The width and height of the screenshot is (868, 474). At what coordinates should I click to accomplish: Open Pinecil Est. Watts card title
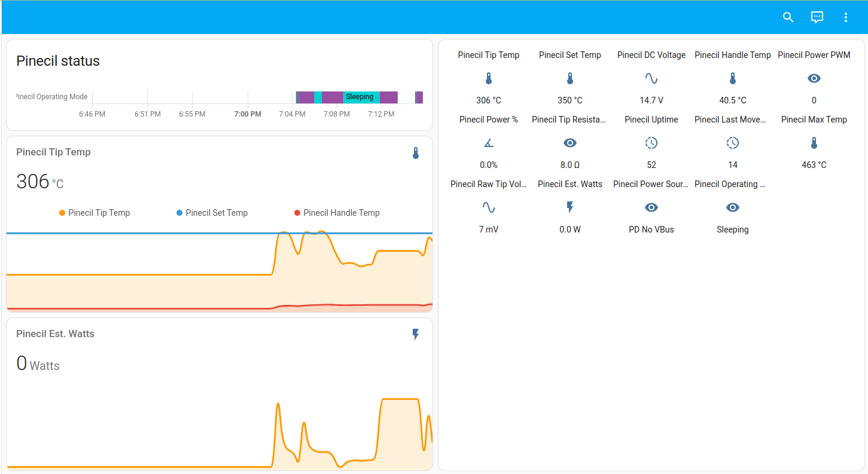[x=55, y=334]
